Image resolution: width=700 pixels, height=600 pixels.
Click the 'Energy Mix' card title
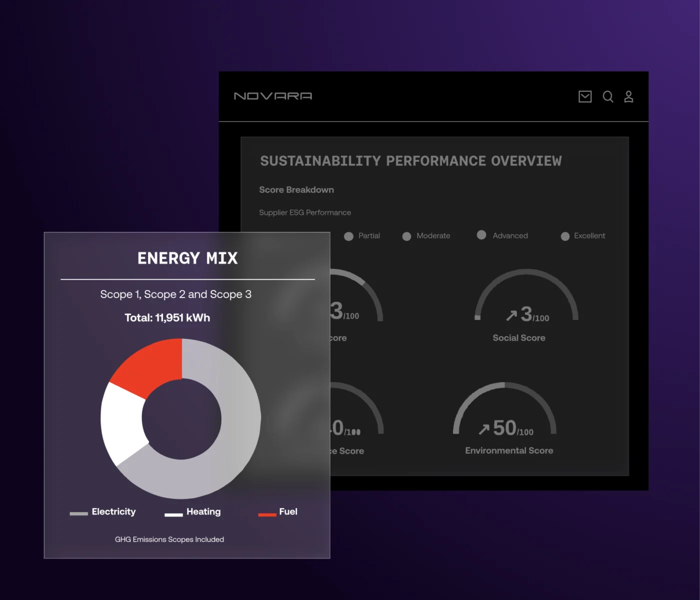tap(187, 258)
